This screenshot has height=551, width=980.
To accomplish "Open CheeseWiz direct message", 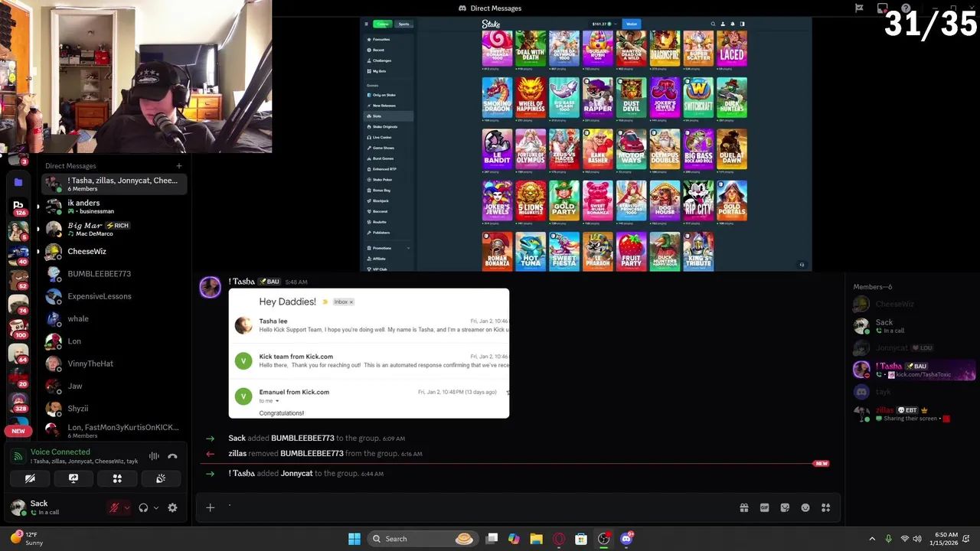I will click(113, 251).
